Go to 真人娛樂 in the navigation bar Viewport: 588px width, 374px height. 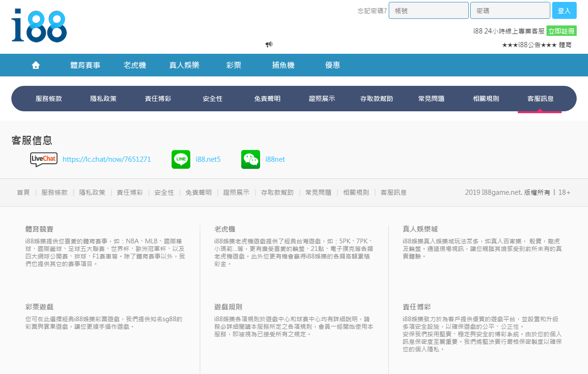pos(184,66)
